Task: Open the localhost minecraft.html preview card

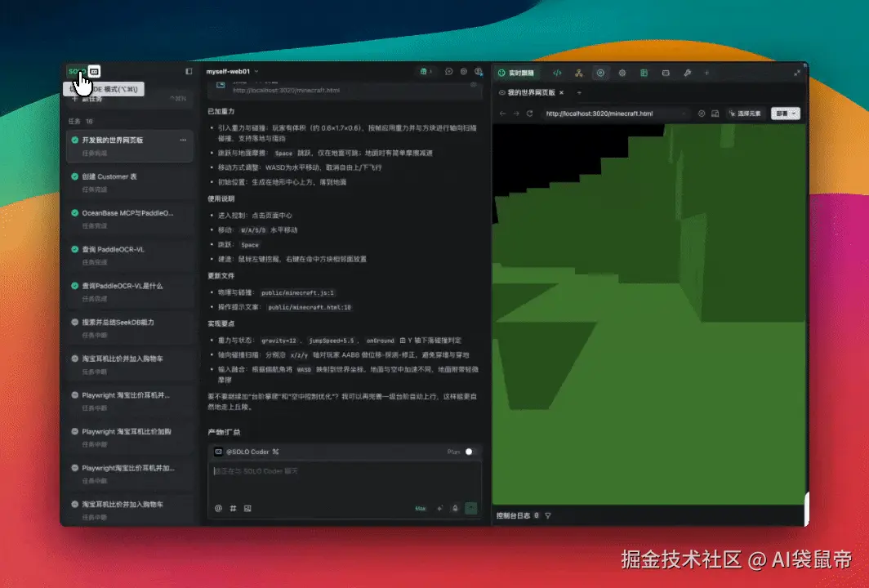Action: click(x=345, y=89)
